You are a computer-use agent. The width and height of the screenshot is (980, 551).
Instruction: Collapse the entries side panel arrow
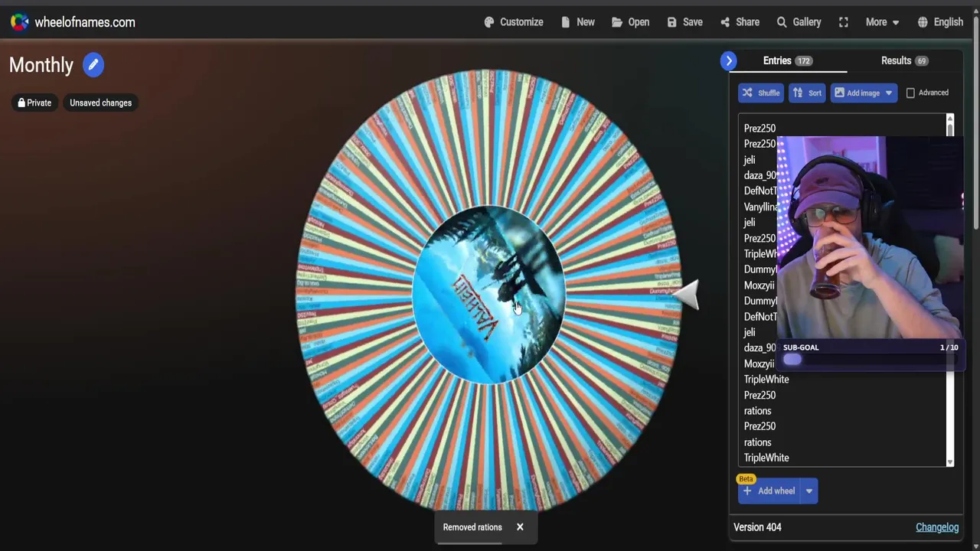[x=729, y=60]
